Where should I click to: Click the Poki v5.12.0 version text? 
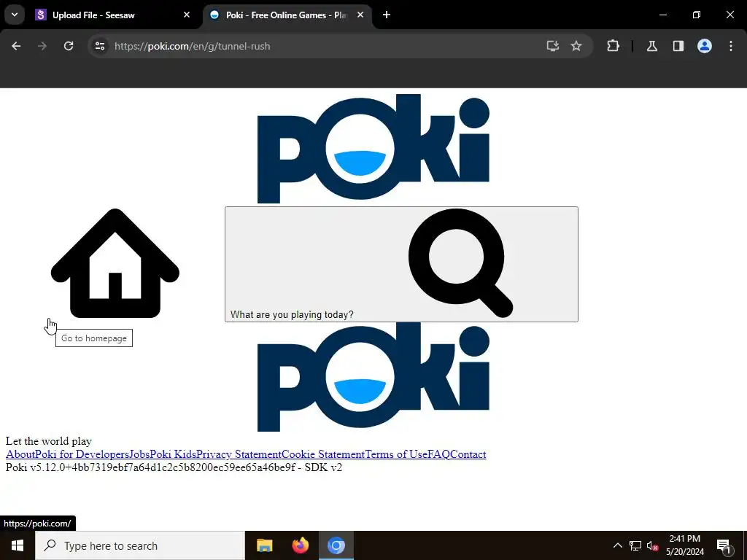[174, 467]
